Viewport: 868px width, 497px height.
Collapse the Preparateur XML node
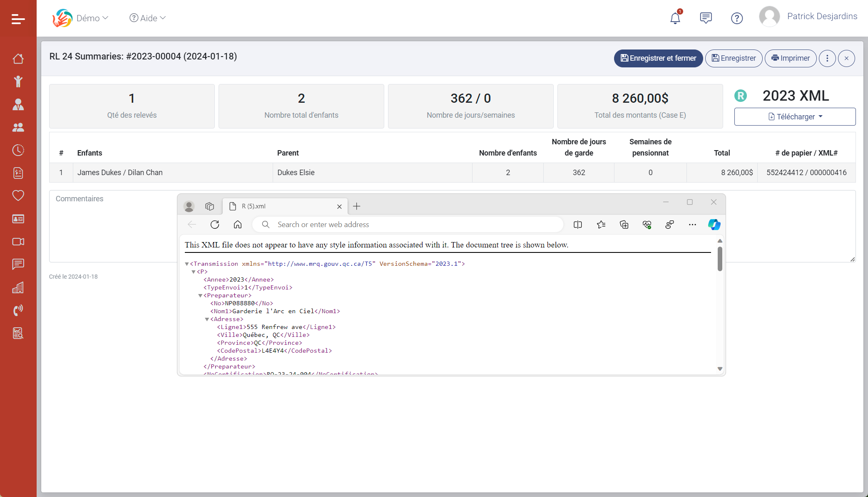click(x=200, y=296)
